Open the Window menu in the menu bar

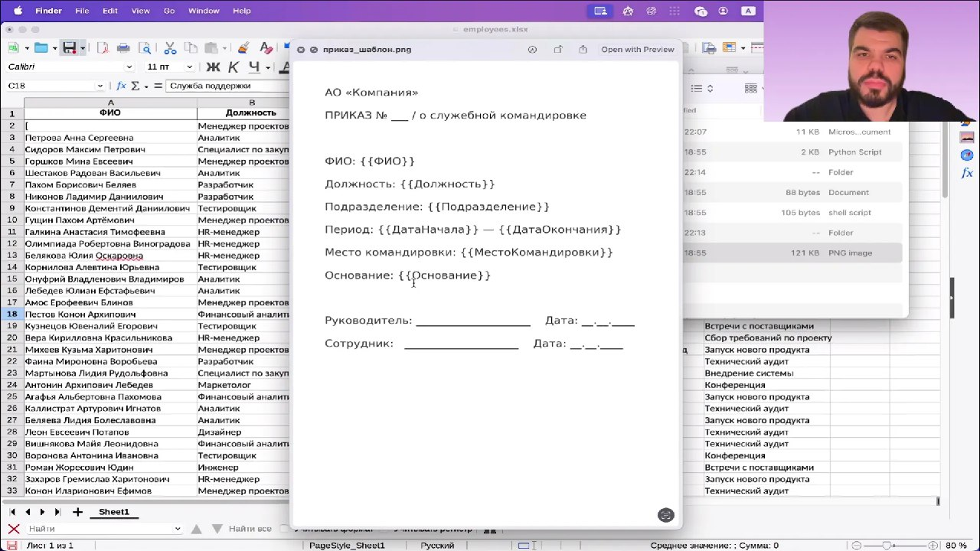click(x=204, y=11)
